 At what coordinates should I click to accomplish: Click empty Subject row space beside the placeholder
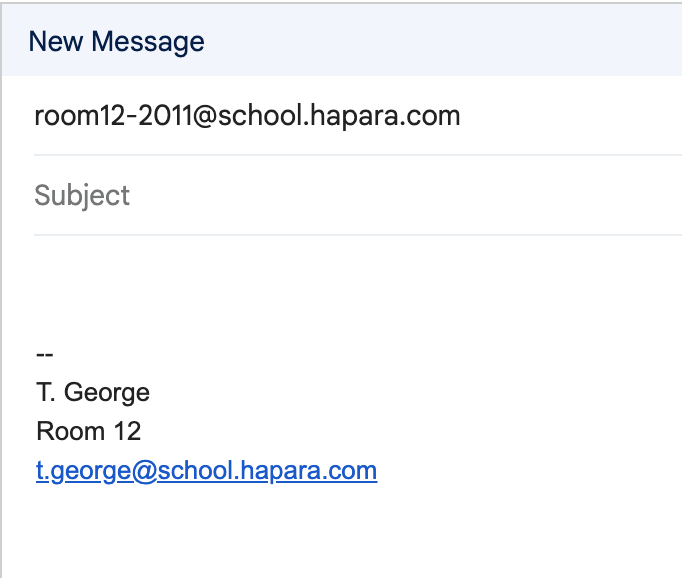pyautogui.click(x=405, y=195)
